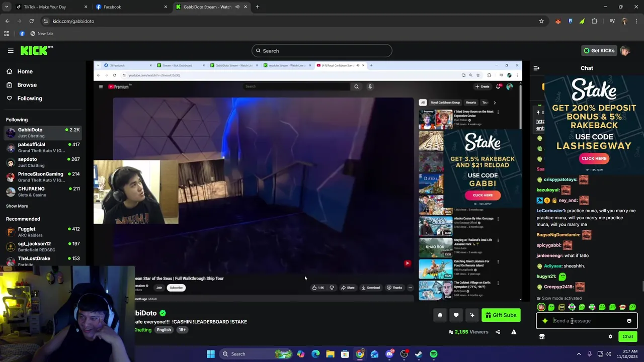Open File Explorer from taskbar
The width and height of the screenshot is (644, 362).
pyautogui.click(x=330, y=354)
